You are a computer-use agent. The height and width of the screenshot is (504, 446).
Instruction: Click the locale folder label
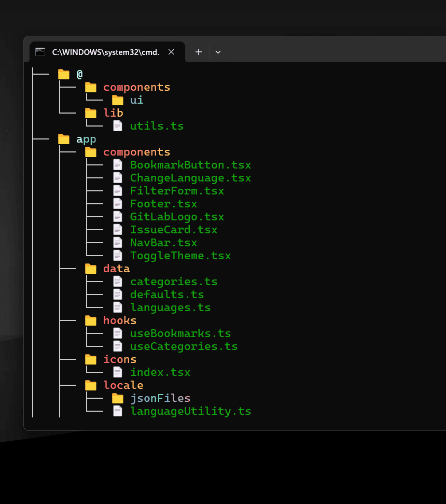(x=123, y=385)
